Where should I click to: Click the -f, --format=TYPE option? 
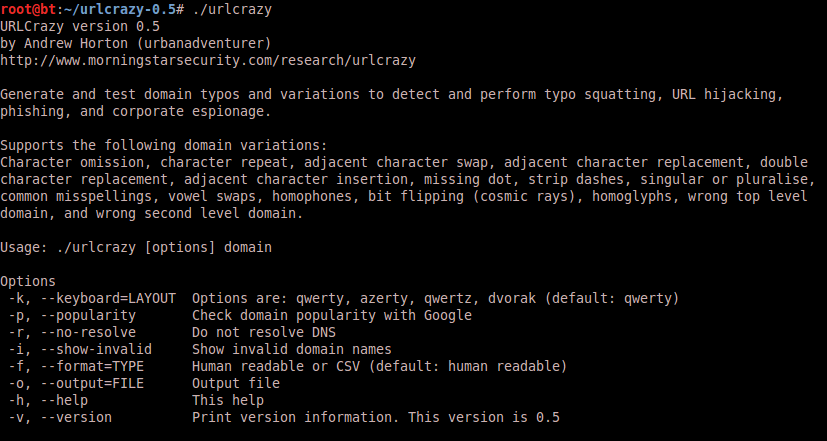[76, 367]
